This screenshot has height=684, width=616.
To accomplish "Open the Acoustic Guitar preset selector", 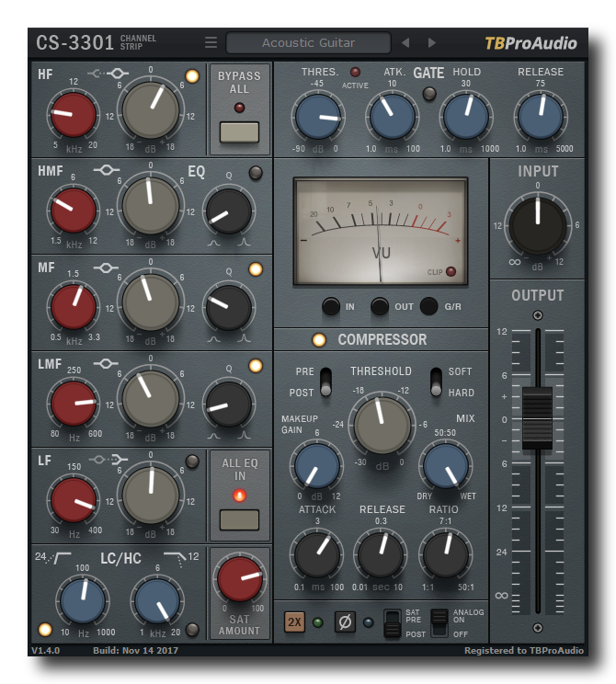I will pos(308,42).
